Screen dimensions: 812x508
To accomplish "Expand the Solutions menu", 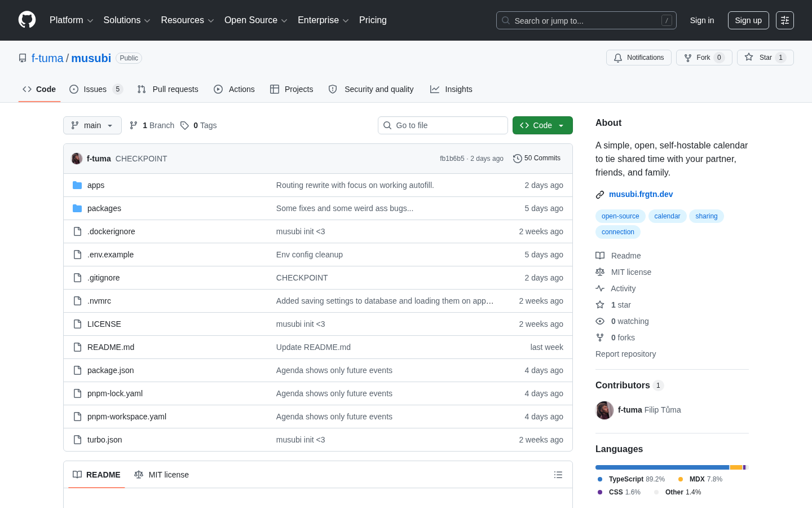I will coord(127,20).
